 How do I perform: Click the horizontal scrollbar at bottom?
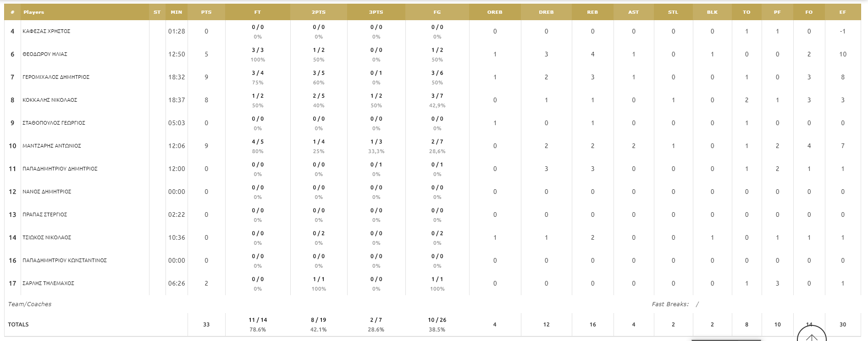point(725,340)
